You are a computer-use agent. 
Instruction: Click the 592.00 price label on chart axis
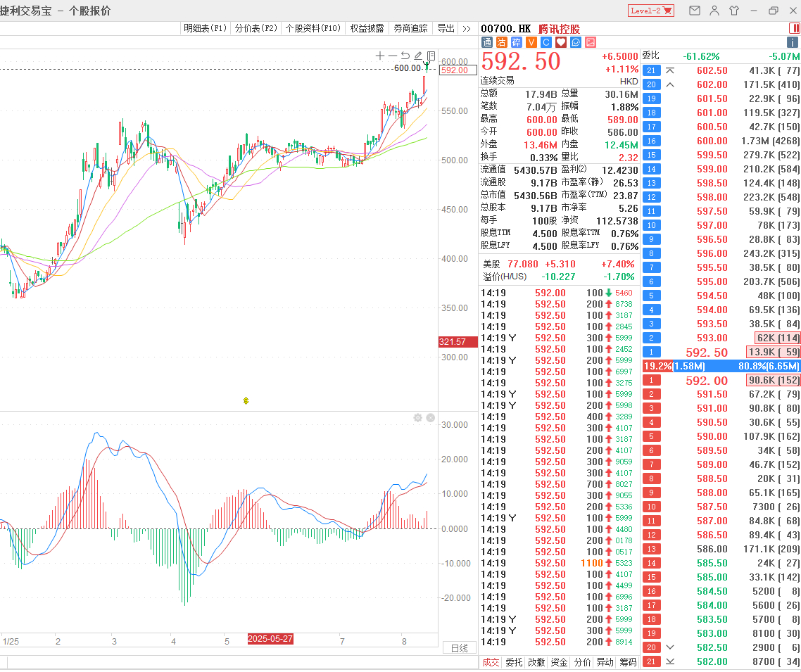458,70
